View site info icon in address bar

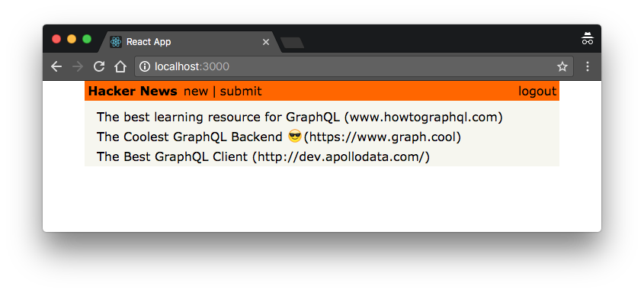[145, 66]
